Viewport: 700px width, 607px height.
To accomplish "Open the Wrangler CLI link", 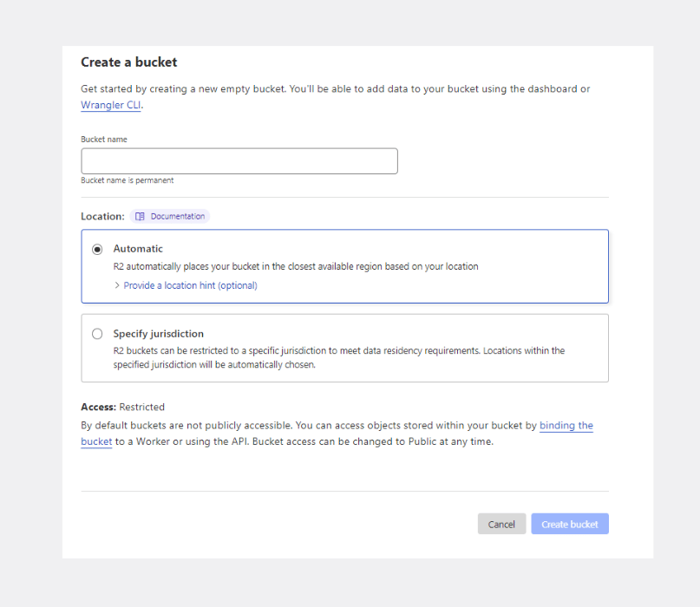I will click(x=111, y=105).
